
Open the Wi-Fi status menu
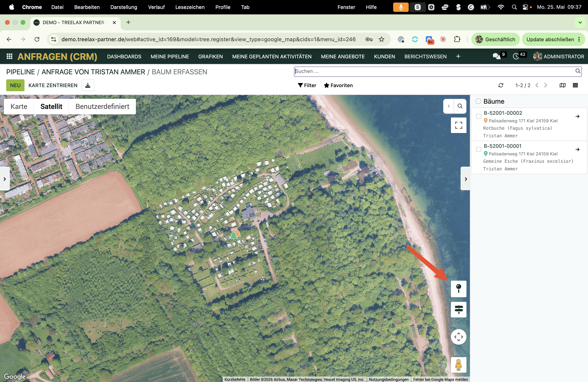pyautogui.click(x=501, y=7)
